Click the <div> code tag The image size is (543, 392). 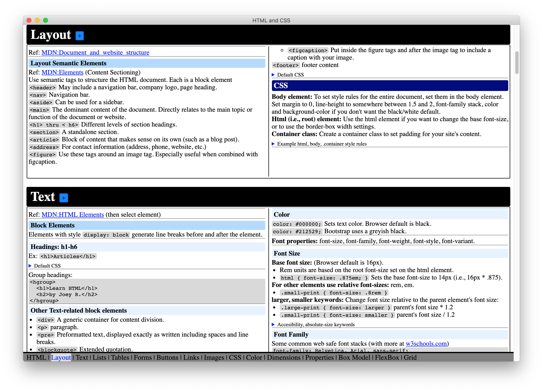46,320
